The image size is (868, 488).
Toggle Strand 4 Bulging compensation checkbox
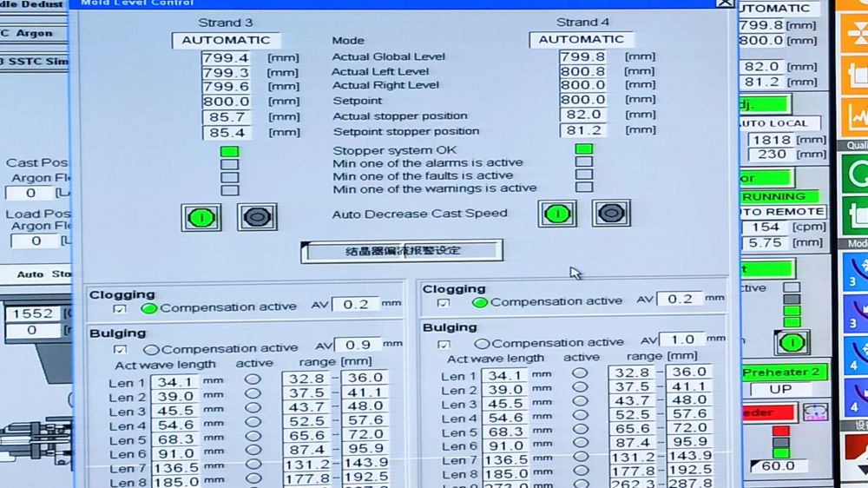[444, 344]
